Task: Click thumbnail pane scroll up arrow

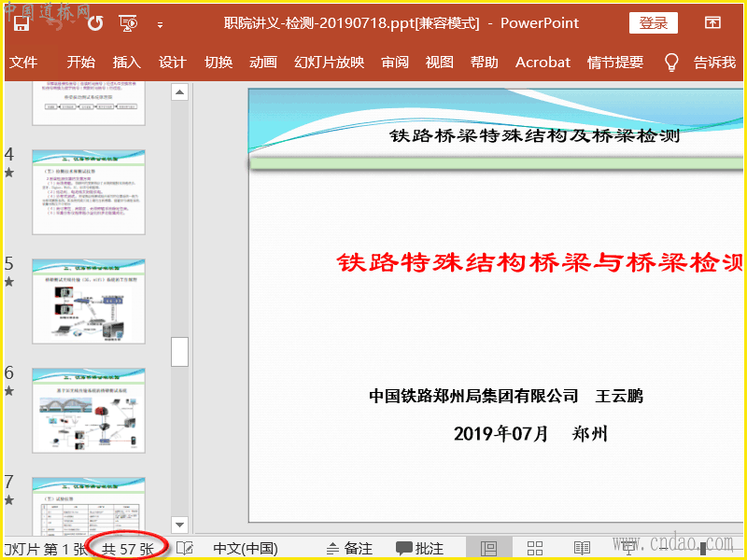Action: point(179,91)
